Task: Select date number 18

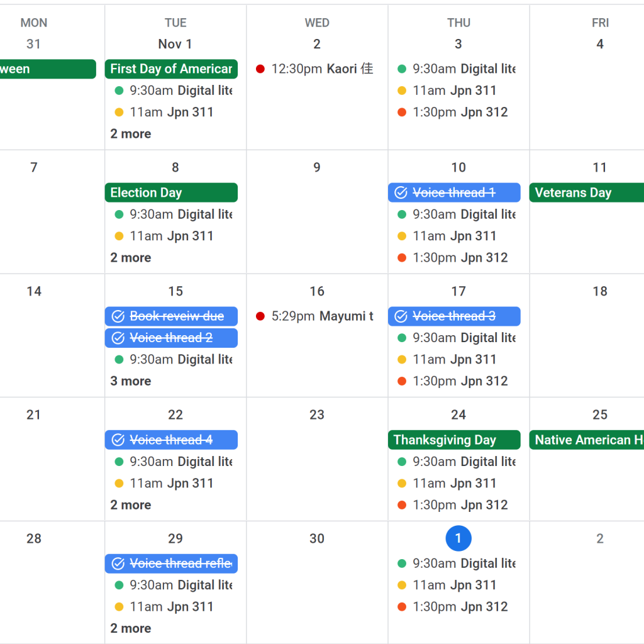Action: [x=600, y=292]
